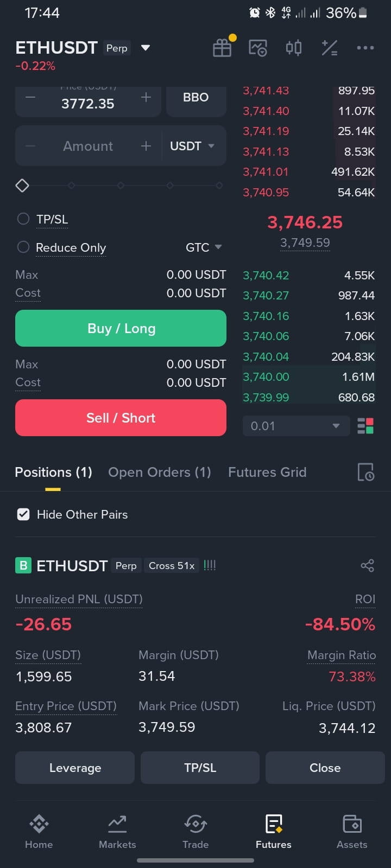Screen dimensions: 391x868
Task: Share the ETHUSDT position
Action: (x=368, y=566)
